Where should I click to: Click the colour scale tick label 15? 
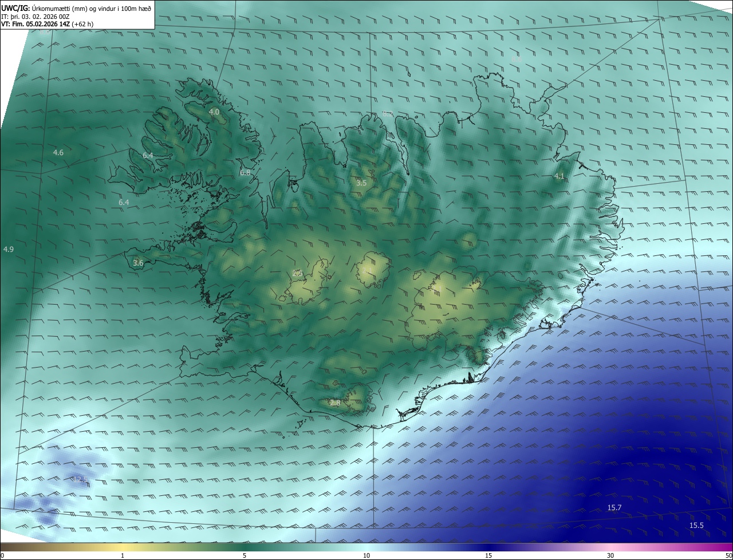[488, 555]
